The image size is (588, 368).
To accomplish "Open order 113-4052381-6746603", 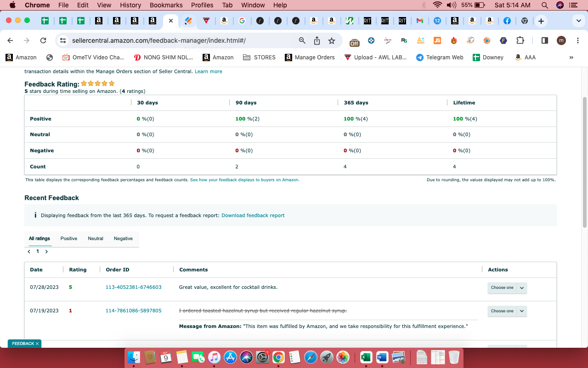I will 134,287.
